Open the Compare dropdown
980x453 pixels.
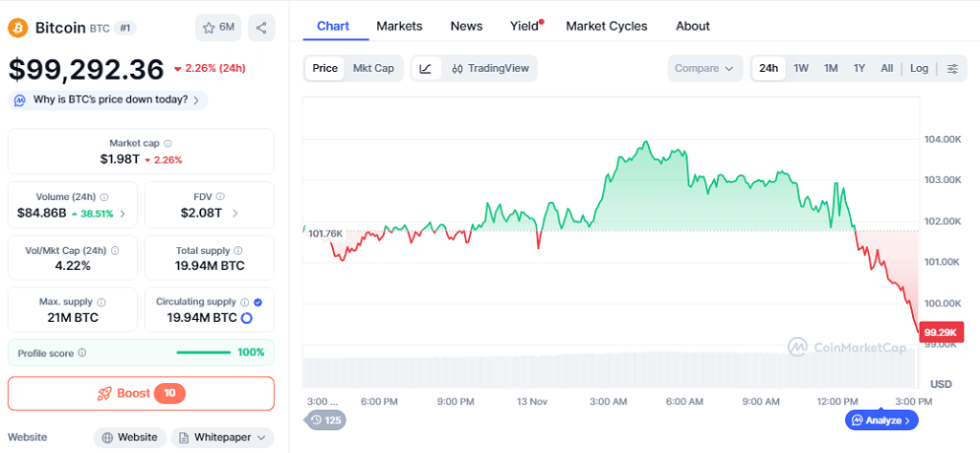click(705, 68)
